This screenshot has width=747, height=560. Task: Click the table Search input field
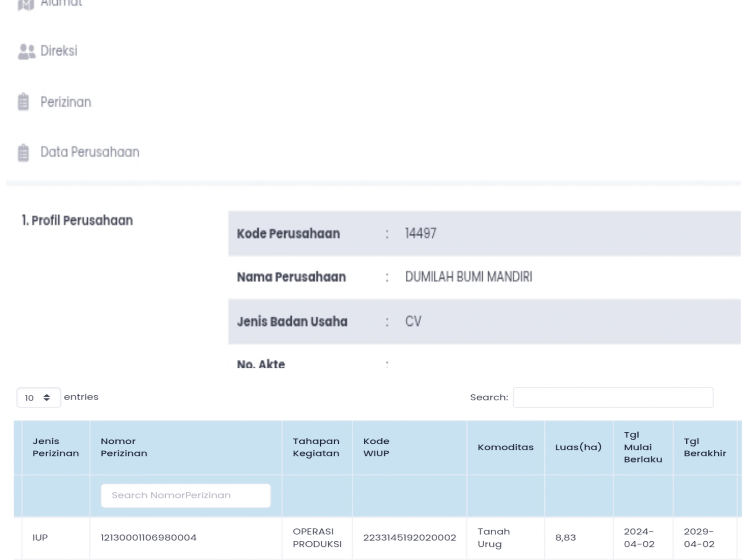[x=613, y=398]
